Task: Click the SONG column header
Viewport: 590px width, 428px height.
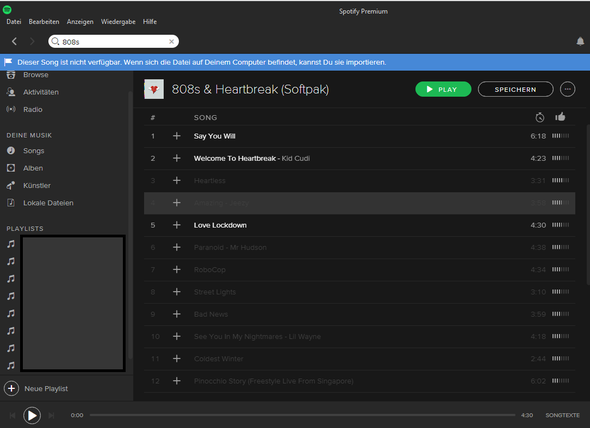Action: point(205,117)
